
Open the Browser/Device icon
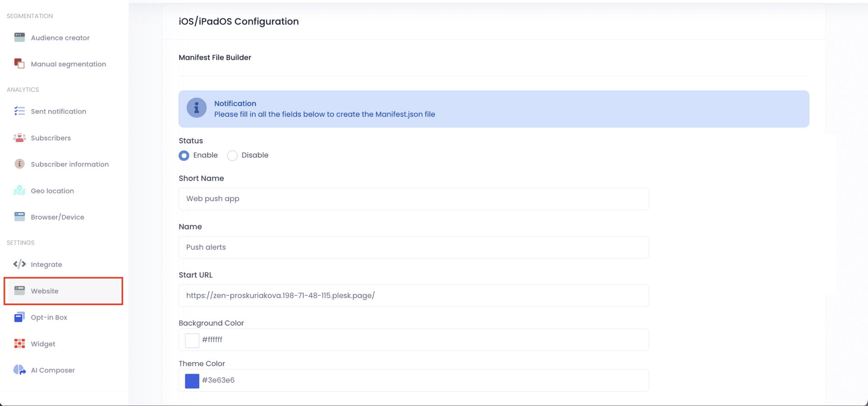[19, 217]
